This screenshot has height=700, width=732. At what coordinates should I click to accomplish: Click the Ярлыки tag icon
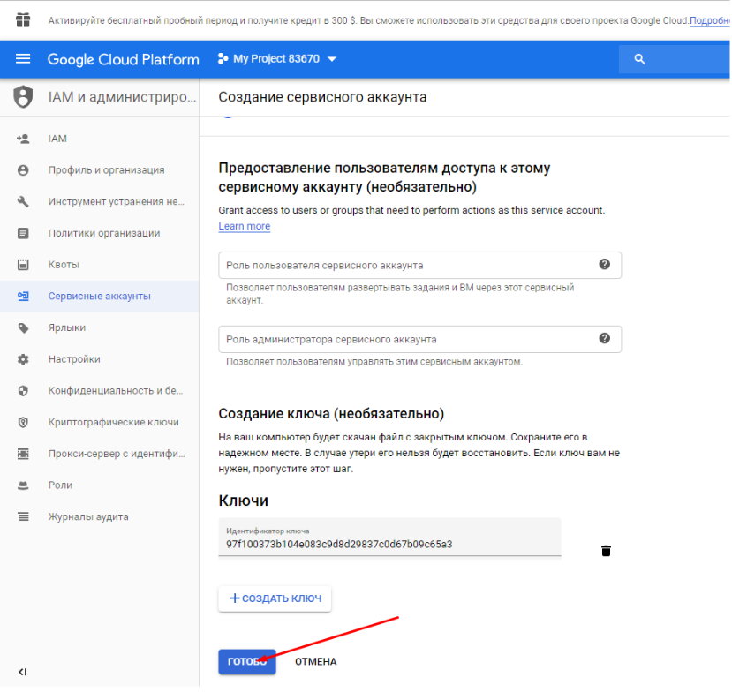coord(23,327)
